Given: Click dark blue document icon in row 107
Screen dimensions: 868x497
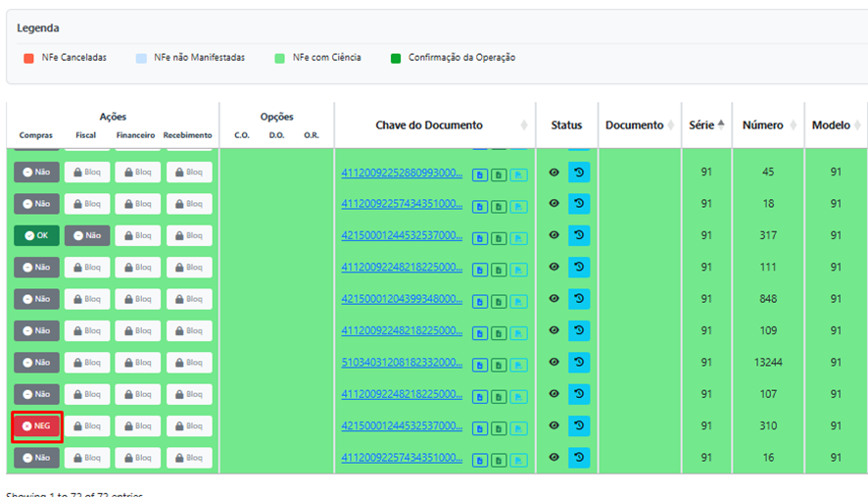Looking at the screenshot, I should coord(480,396).
